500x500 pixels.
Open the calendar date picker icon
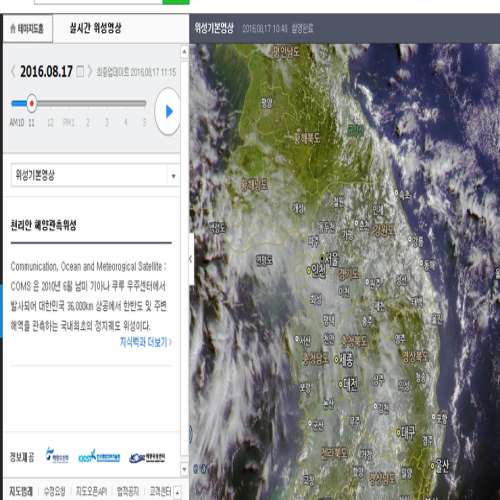click(80, 71)
